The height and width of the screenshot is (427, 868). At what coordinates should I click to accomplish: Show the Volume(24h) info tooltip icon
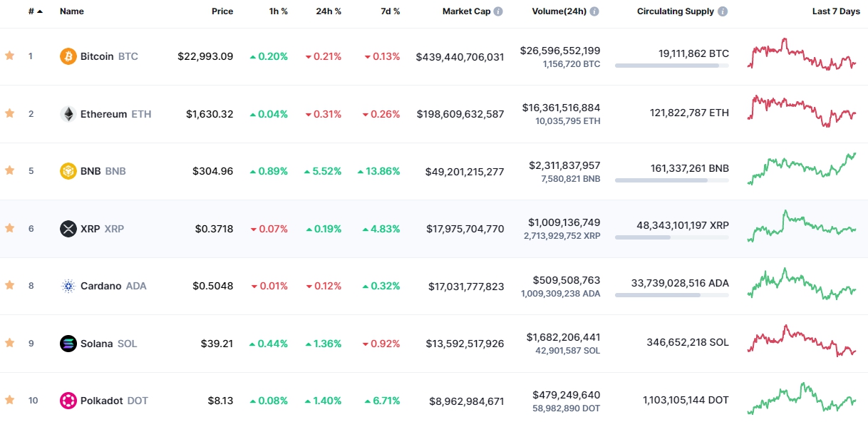point(594,11)
